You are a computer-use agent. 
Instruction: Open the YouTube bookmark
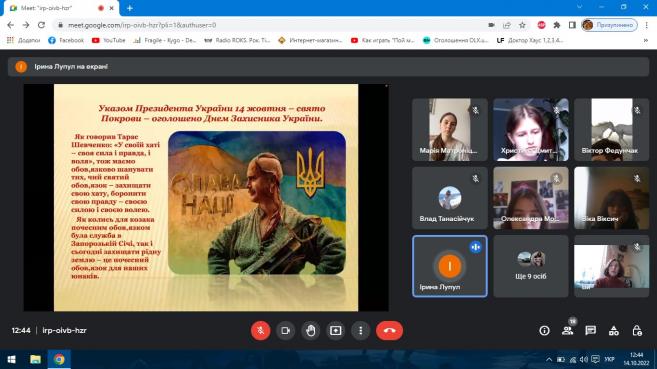click(109, 40)
